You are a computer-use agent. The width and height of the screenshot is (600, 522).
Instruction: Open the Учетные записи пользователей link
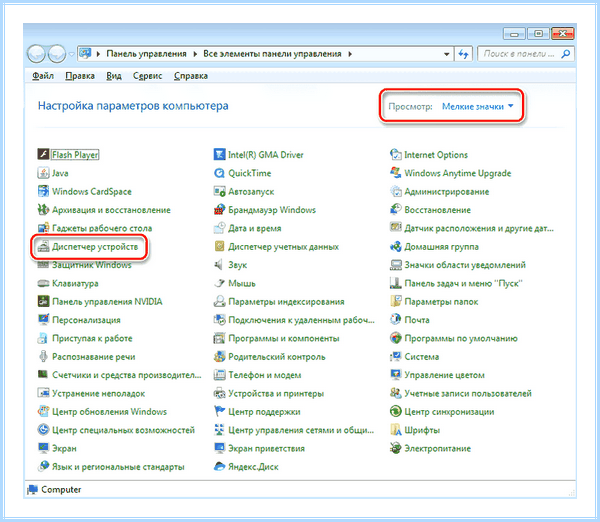[x=468, y=393]
